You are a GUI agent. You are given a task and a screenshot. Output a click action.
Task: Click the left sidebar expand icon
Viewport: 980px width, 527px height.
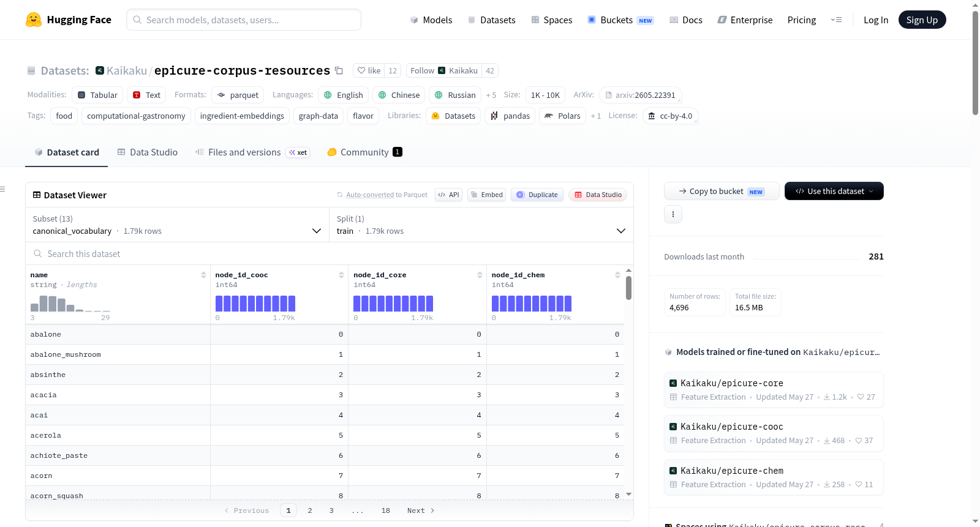(x=2, y=189)
